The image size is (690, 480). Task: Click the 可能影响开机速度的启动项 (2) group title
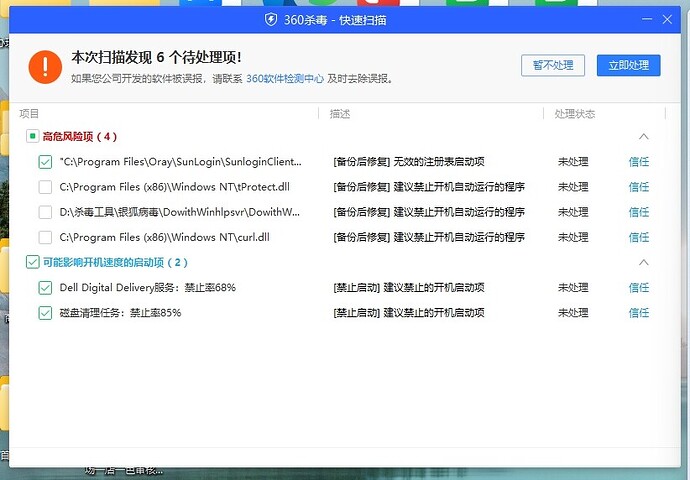coord(115,263)
